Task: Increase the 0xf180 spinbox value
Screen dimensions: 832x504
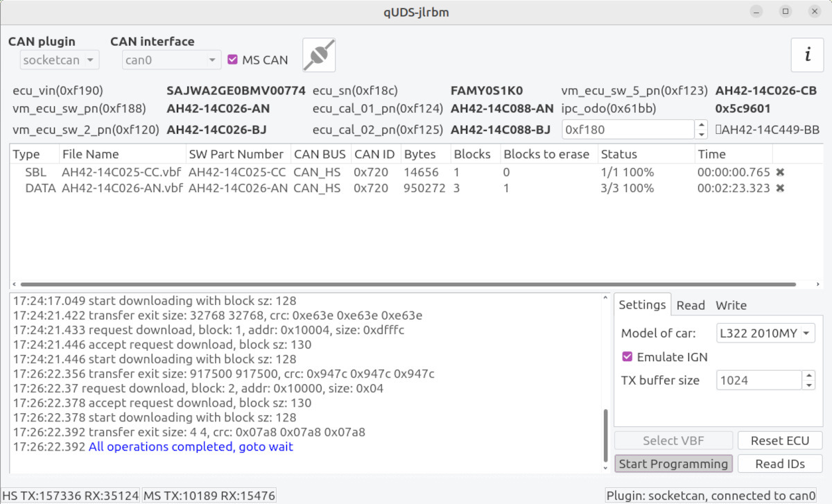Action: 701,125
